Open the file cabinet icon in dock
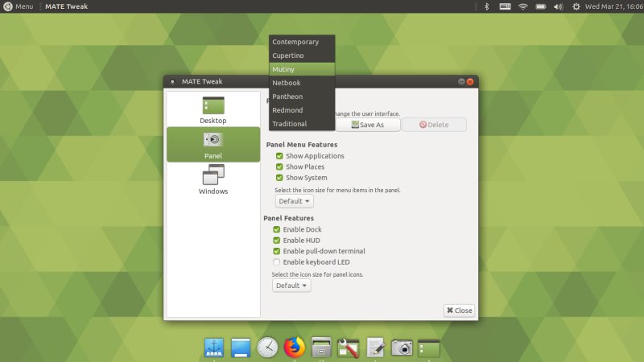644x362 pixels. pyautogui.click(x=321, y=347)
